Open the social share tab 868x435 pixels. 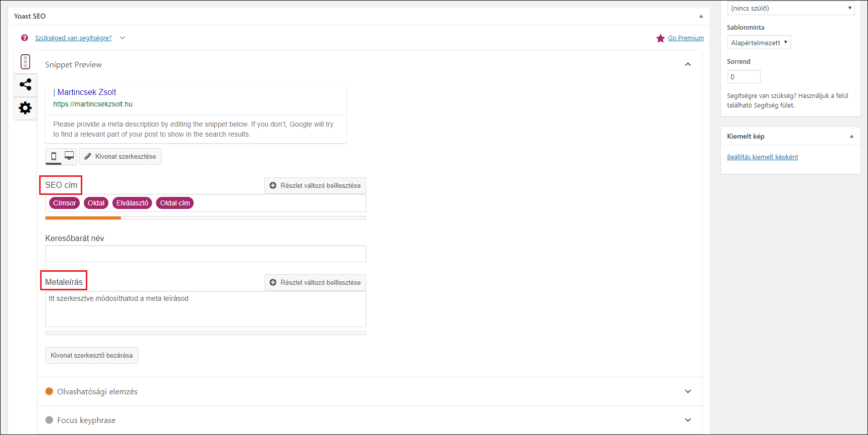click(25, 84)
